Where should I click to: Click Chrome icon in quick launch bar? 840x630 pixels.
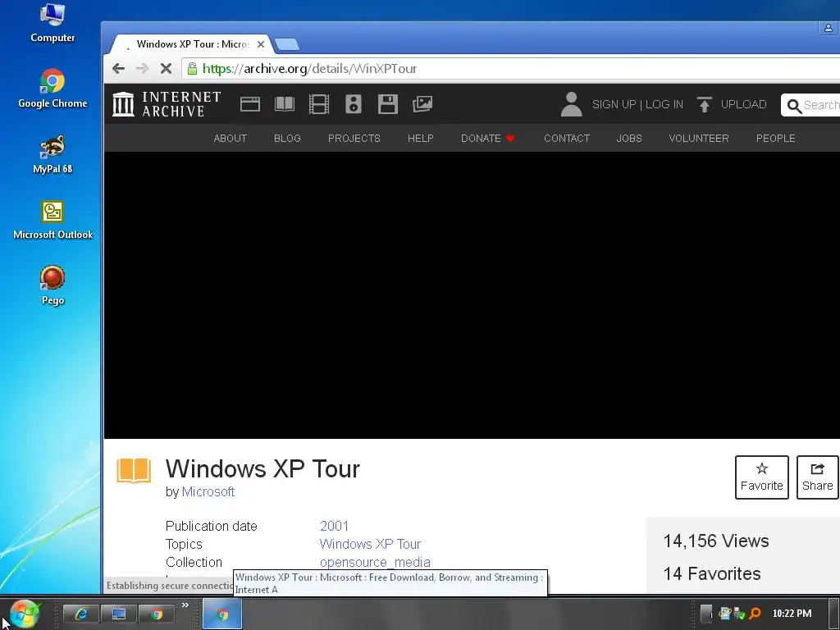tap(157, 614)
